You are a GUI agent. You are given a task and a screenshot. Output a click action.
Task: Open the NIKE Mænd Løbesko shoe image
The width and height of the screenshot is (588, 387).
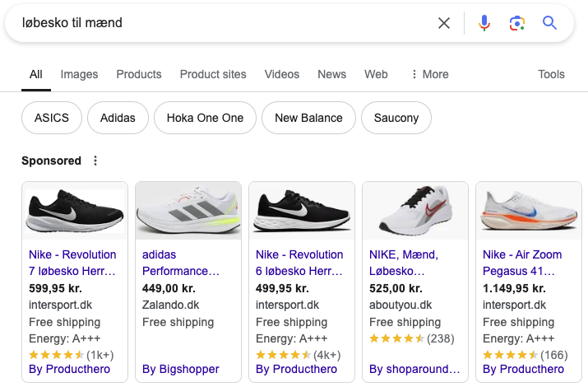pyautogui.click(x=415, y=211)
